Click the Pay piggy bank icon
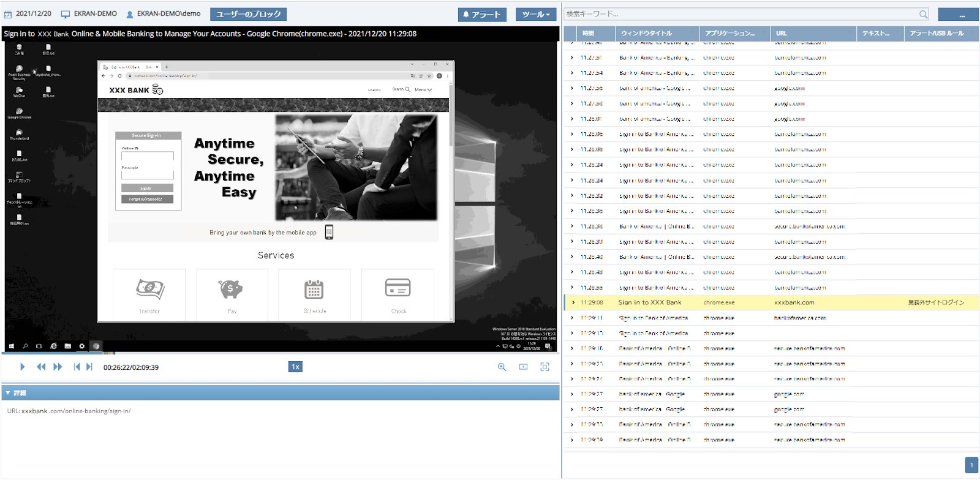The image size is (980, 483). [230, 288]
